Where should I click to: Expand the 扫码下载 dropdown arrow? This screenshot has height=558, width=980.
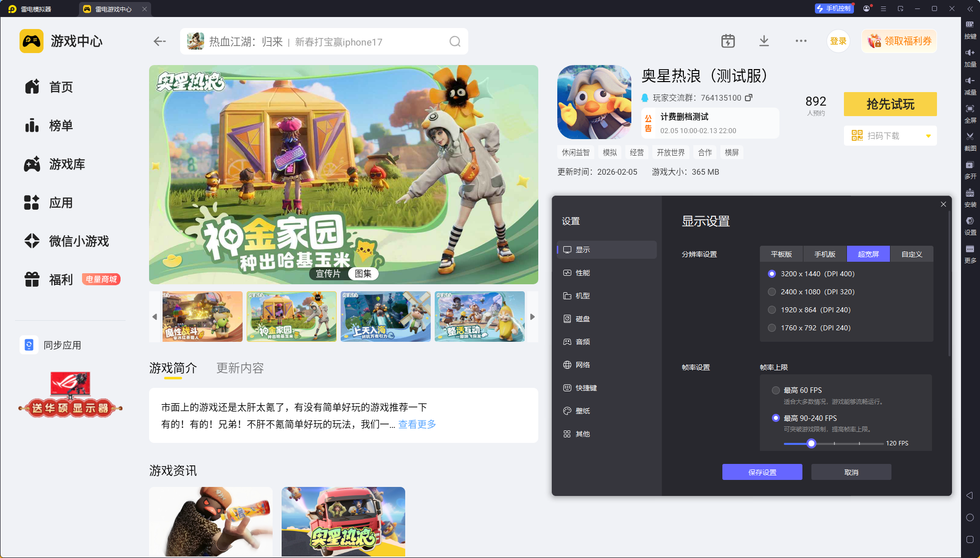pyautogui.click(x=928, y=136)
